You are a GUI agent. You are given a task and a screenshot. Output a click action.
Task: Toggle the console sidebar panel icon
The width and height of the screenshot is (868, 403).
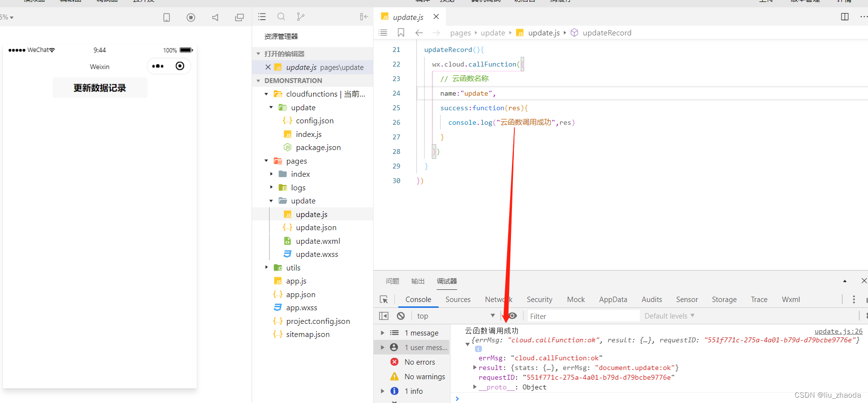coord(384,316)
